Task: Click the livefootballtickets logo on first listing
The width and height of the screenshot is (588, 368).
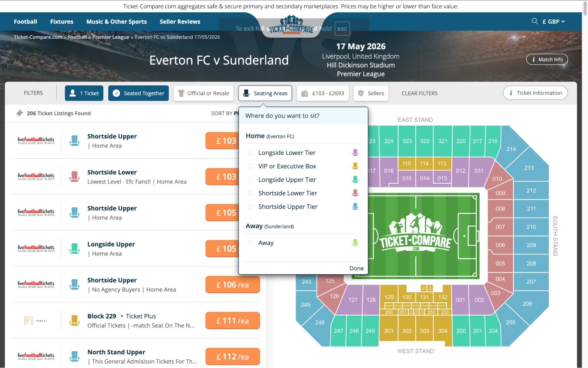Action: coord(36,140)
